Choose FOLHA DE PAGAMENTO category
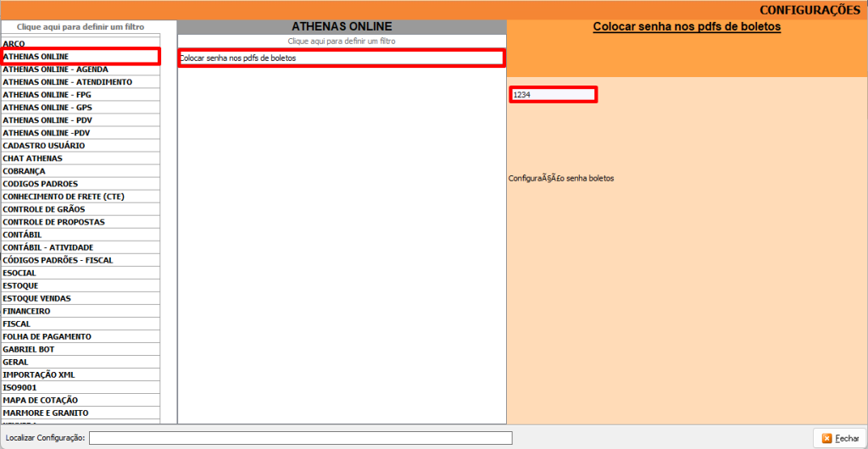Viewport: 868px width, 449px height. click(x=81, y=336)
